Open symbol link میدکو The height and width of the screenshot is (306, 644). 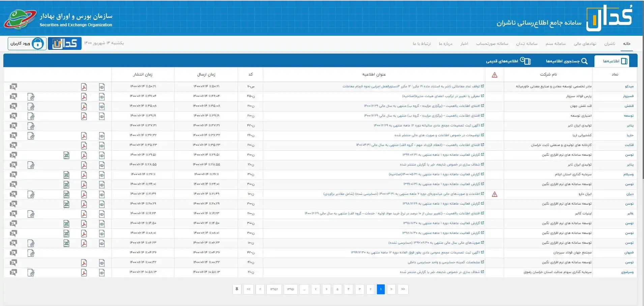629,87
